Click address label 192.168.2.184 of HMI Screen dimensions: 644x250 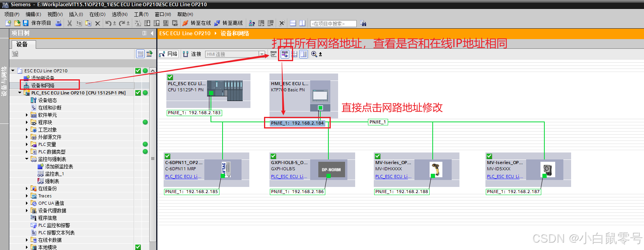[x=297, y=123]
